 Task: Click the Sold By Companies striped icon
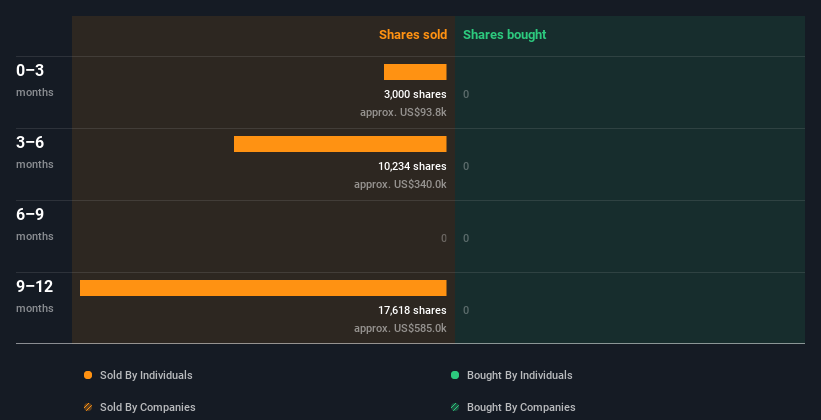point(88,407)
